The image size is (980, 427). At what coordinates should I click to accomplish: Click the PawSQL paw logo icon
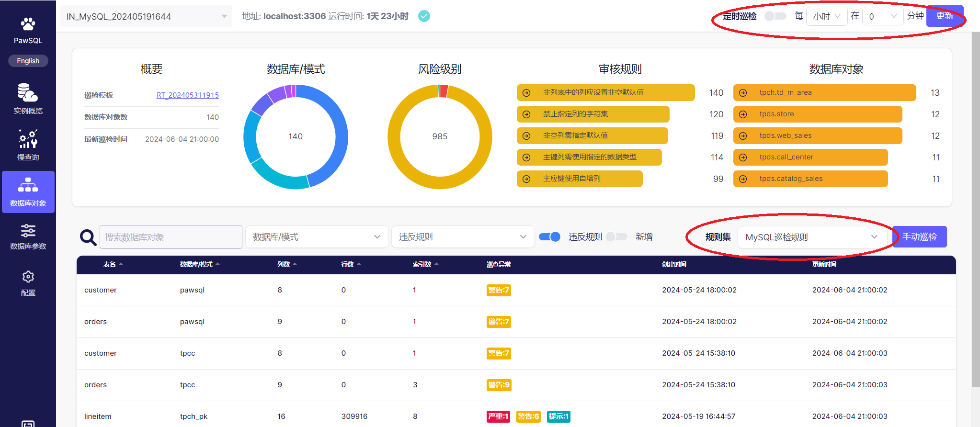pos(28,24)
